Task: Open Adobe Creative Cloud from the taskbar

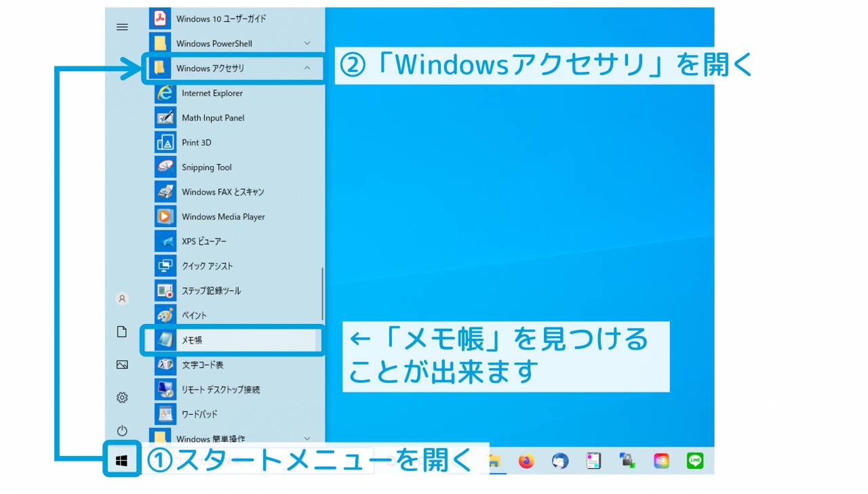Action: [661, 461]
